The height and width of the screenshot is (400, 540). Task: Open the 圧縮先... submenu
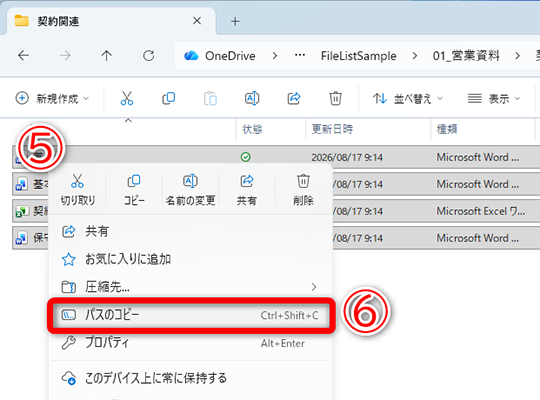click(x=190, y=287)
